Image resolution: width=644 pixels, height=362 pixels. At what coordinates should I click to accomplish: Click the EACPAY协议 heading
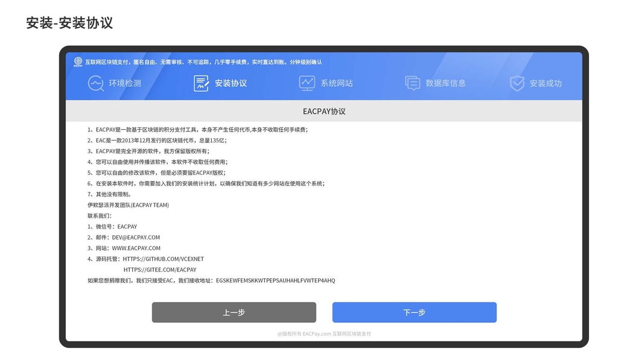click(x=324, y=111)
